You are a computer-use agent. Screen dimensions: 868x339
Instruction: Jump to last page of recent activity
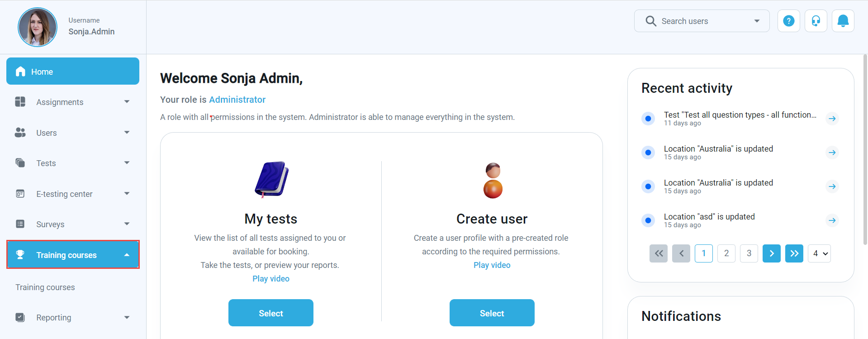pyautogui.click(x=794, y=253)
